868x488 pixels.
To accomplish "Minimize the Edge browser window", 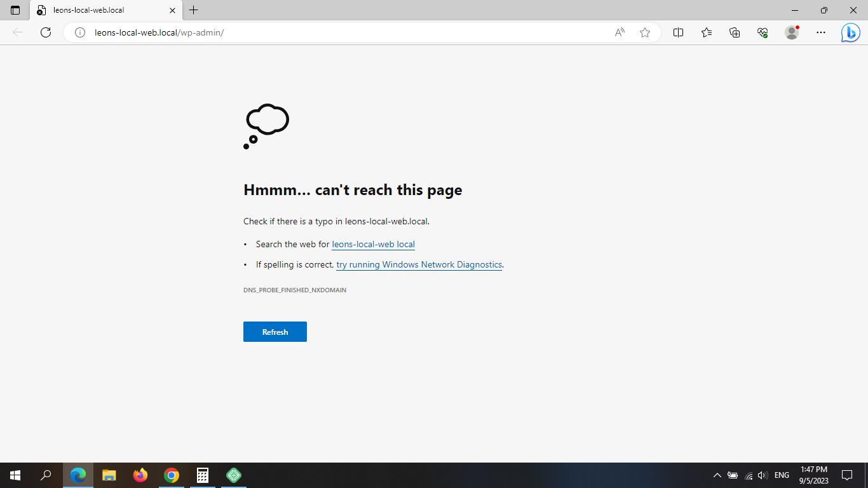I will [x=795, y=10].
